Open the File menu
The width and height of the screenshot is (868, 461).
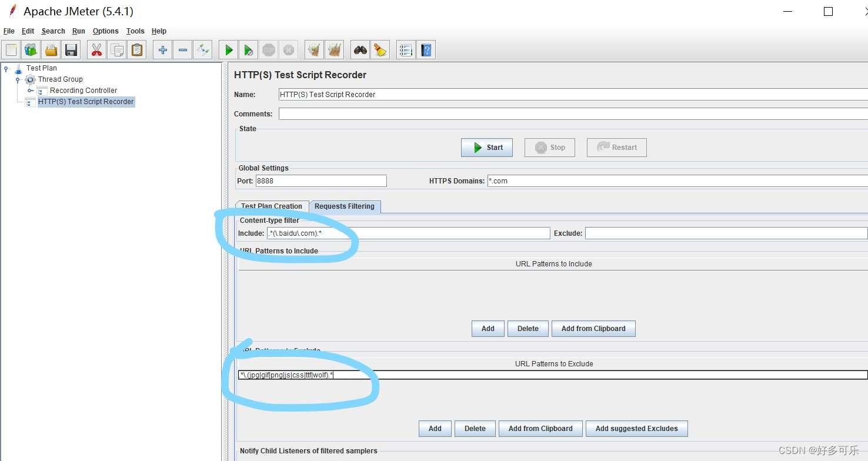coord(9,31)
